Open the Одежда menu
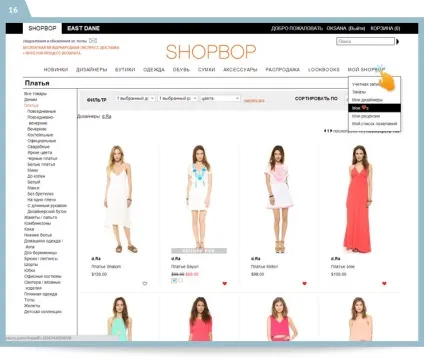The height and width of the screenshot is (360, 424). pyautogui.click(x=154, y=70)
